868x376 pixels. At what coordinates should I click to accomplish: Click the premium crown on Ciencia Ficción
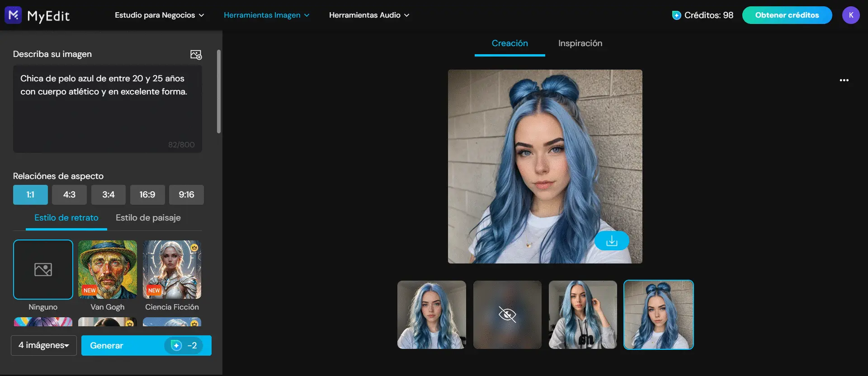(x=194, y=247)
